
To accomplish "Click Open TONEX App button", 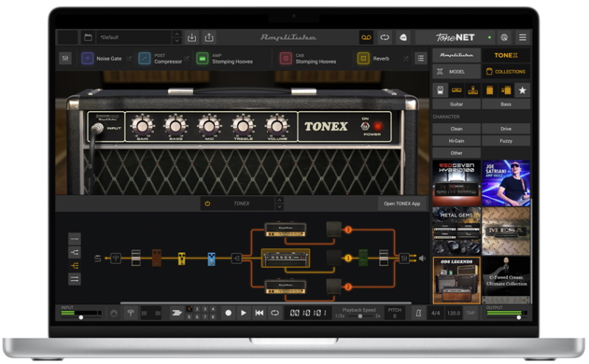I will 402,204.
